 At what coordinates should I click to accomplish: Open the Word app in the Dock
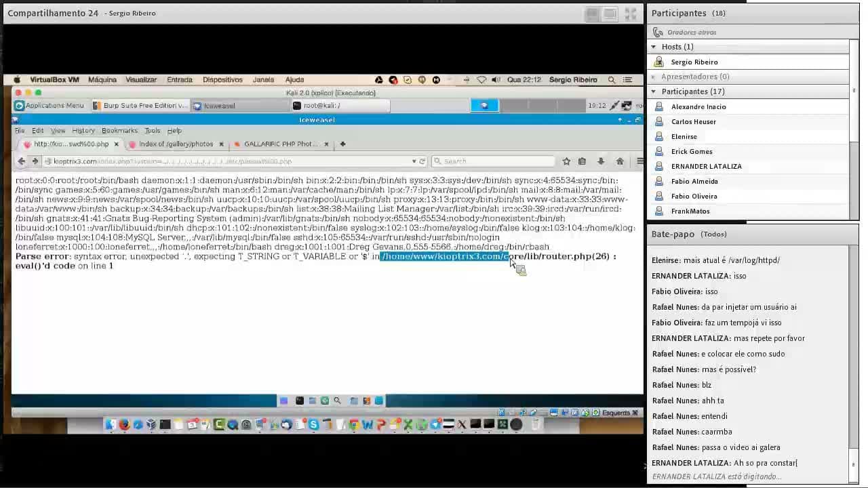click(368, 425)
